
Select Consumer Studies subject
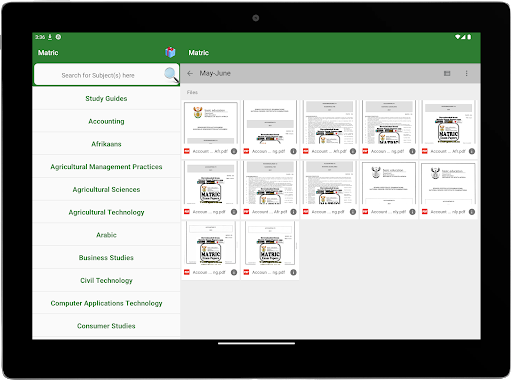click(x=106, y=326)
